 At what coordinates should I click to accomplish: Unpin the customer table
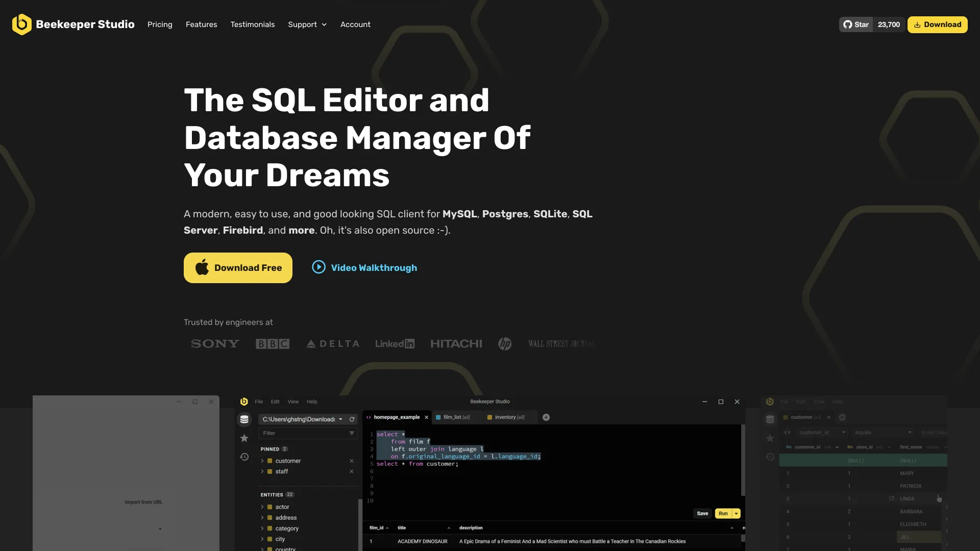point(351,461)
